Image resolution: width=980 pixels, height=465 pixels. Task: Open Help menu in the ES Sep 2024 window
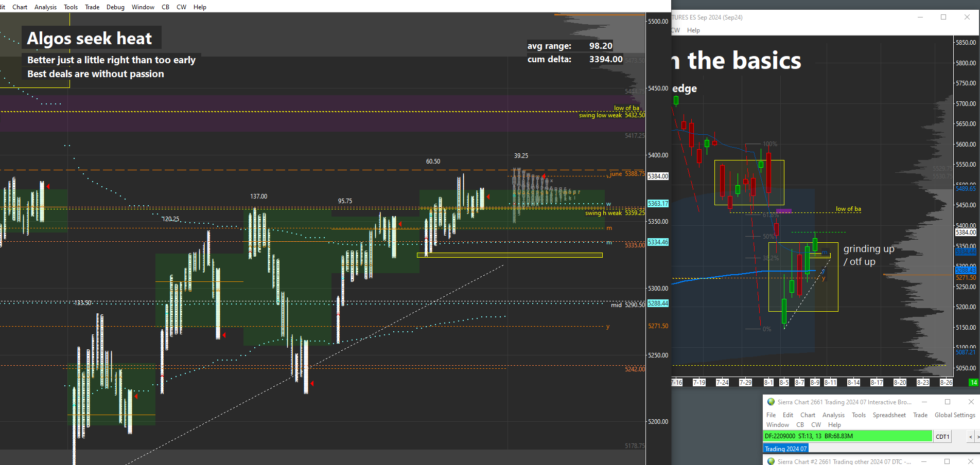pyautogui.click(x=693, y=30)
